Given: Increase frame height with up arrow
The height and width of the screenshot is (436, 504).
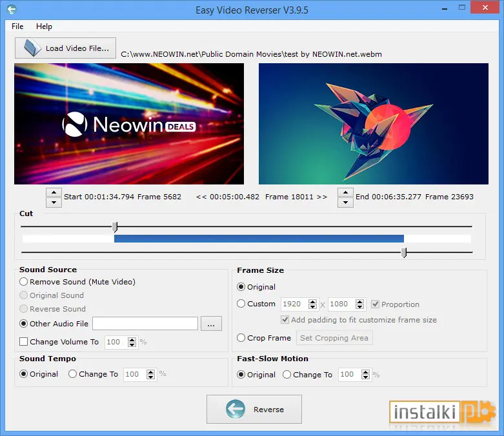Looking at the screenshot, I should coord(359,301).
